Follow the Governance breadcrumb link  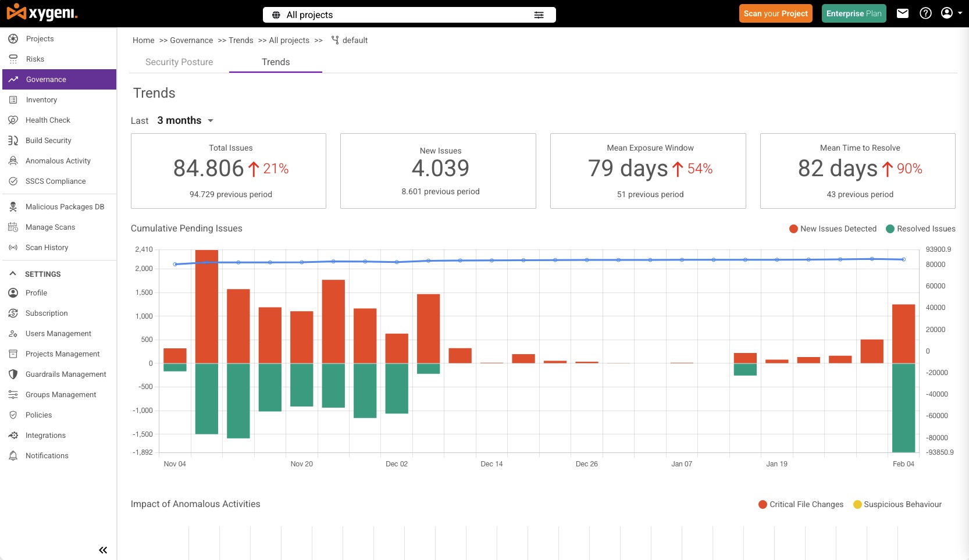click(x=191, y=40)
